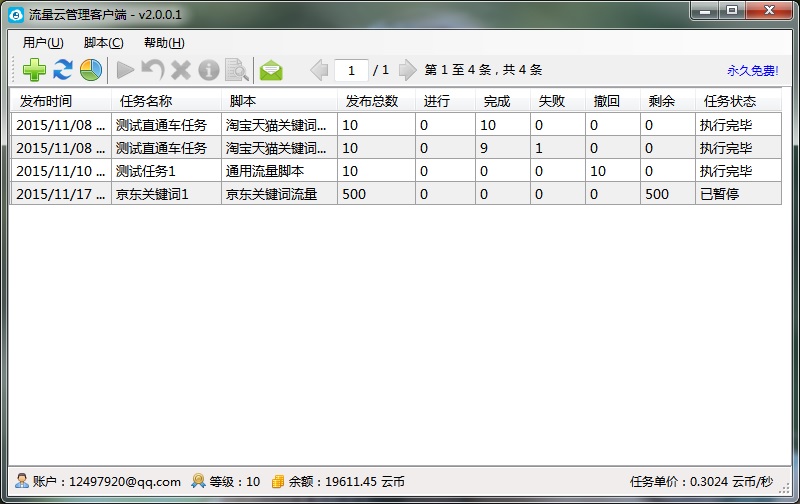Sort by 发布总数 column header
Screen dimensions: 800x504
pos(376,101)
